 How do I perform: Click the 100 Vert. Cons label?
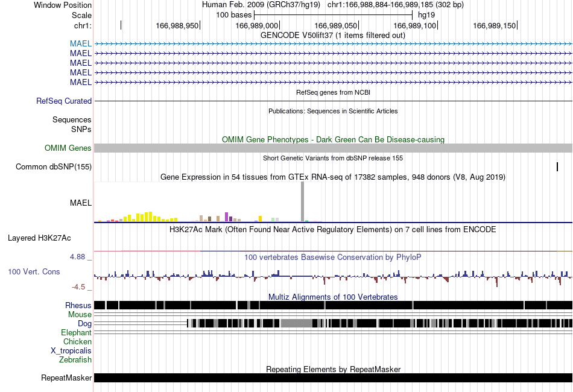click(34, 271)
